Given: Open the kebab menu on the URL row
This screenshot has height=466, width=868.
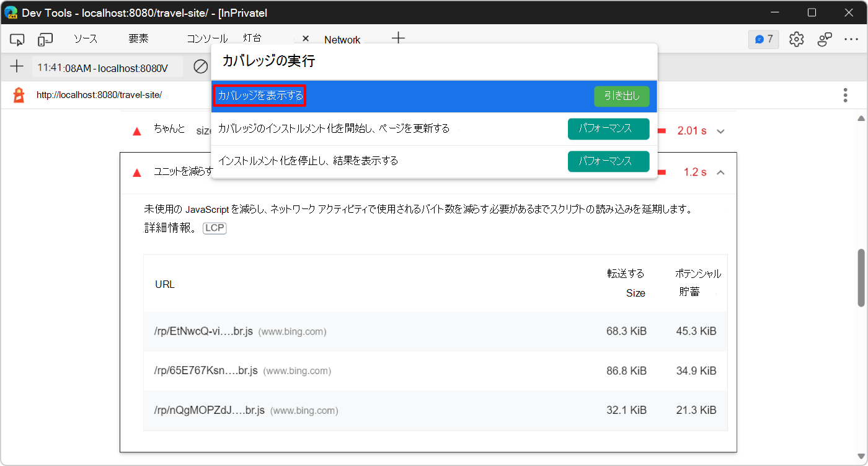Looking at the screenshot, I should click(845, 94).
